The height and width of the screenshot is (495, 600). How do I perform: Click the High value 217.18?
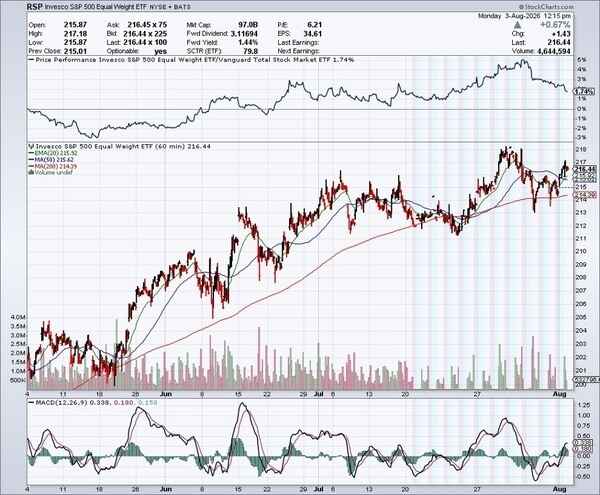[75, 34]
